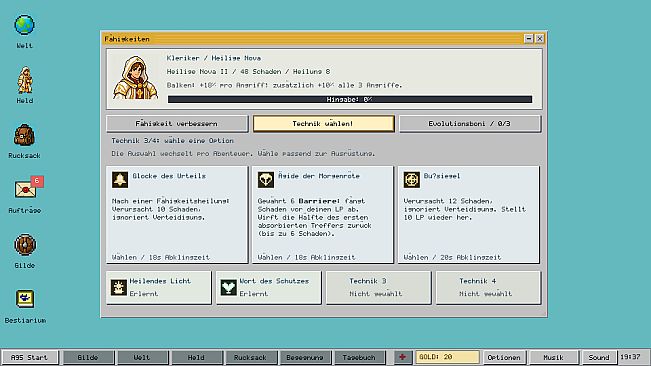Open Held from the taskbar
Viewport: 651px width, 366px height.
196,357
